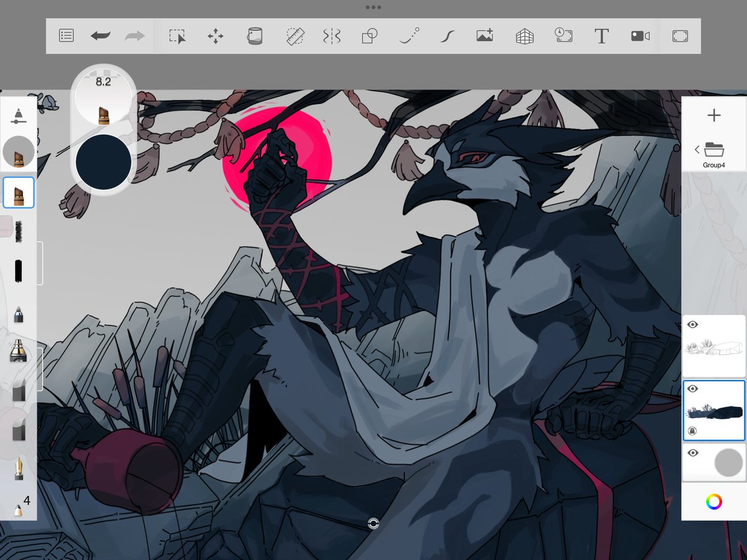Redo with the forward arrow
747x560 pixels.
coord(134,36)
